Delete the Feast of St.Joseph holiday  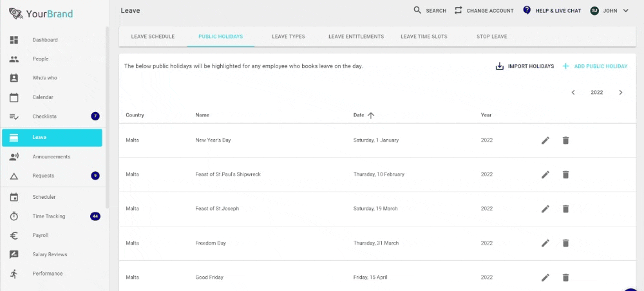[x=565, y=209]
